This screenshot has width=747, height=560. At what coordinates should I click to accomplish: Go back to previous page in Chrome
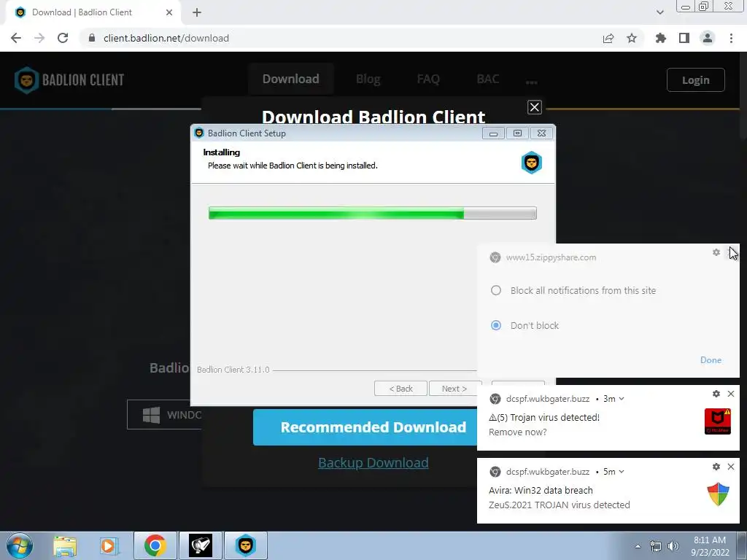pyautogui.click(x=16, y=38)
